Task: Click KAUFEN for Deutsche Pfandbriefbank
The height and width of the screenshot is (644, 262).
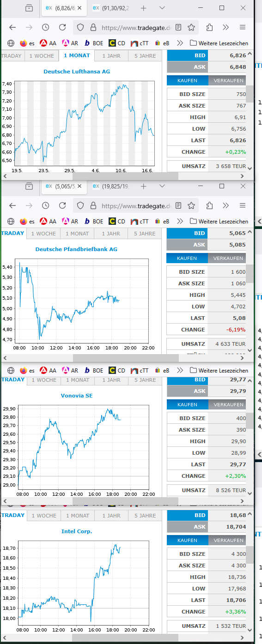Action: coord(187,258)
